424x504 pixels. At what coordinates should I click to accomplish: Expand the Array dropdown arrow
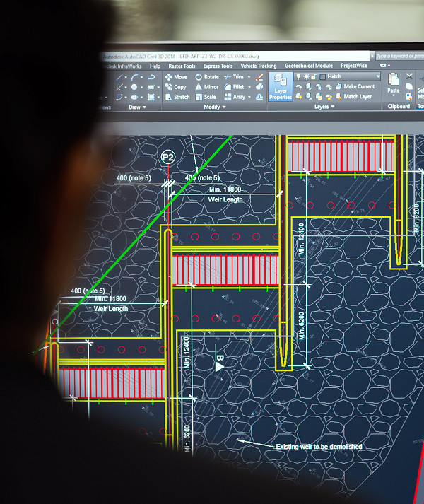[249, 97]
